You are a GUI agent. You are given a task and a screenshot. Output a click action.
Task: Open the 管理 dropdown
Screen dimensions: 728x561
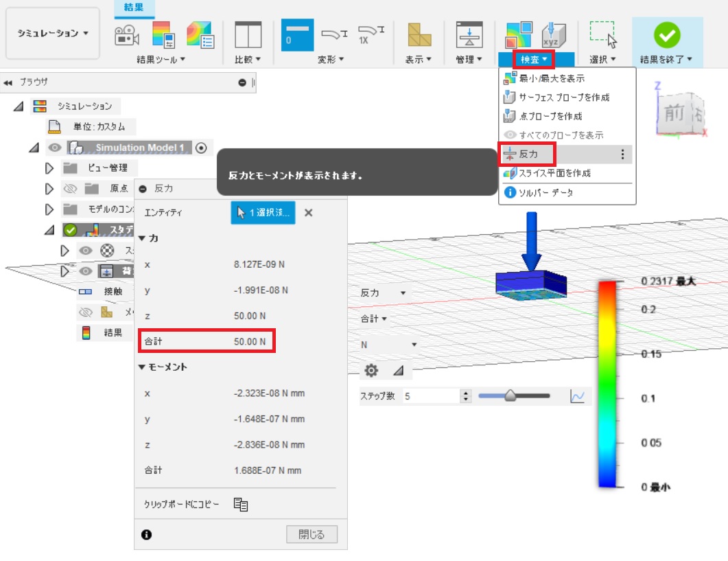(x=469, y=60)
